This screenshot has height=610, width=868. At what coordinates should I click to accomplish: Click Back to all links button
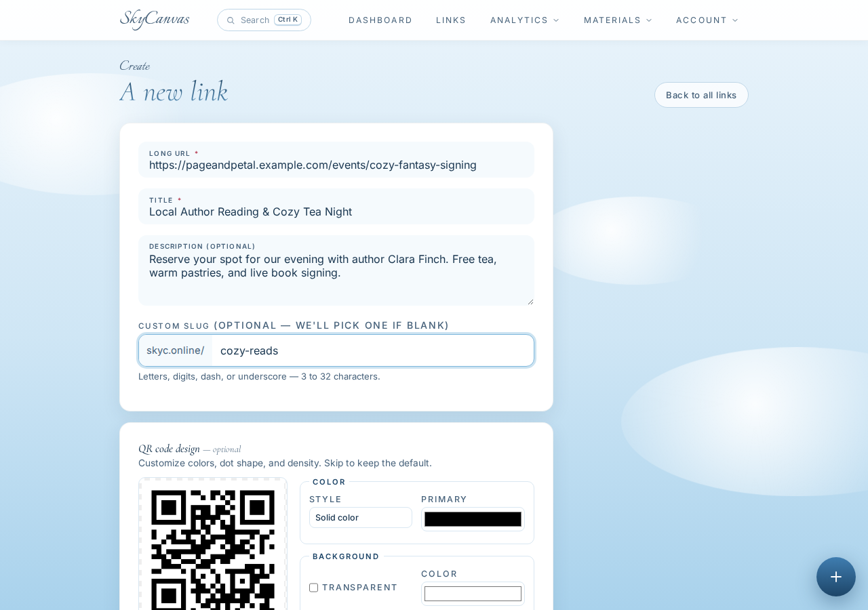[701, 95]
